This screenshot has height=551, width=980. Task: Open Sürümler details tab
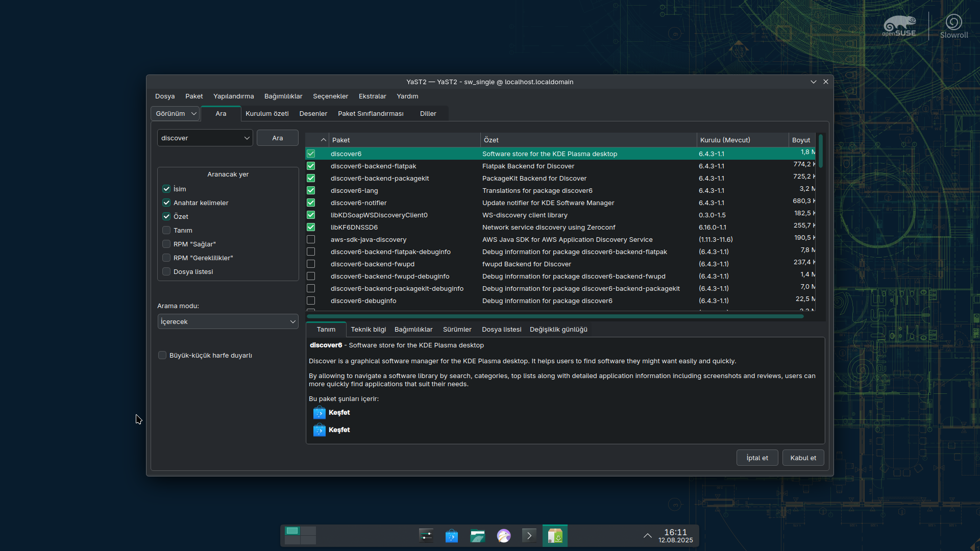(x=457, y=329)
